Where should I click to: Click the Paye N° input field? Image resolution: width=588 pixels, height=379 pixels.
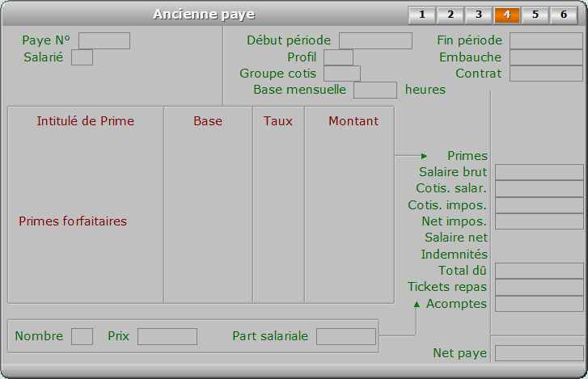[104, 41]
